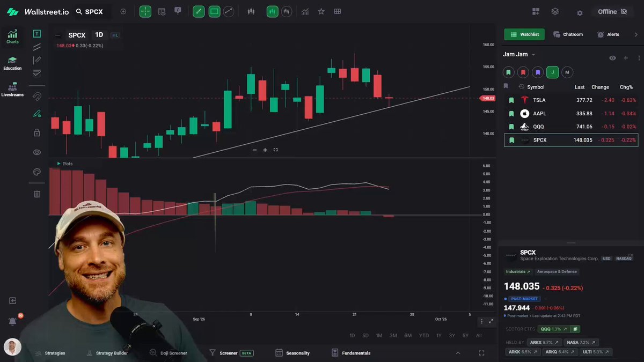The image size is (644, 362).
Task: Toggle watchlist visibility eye icon
Action: (613, 58)
